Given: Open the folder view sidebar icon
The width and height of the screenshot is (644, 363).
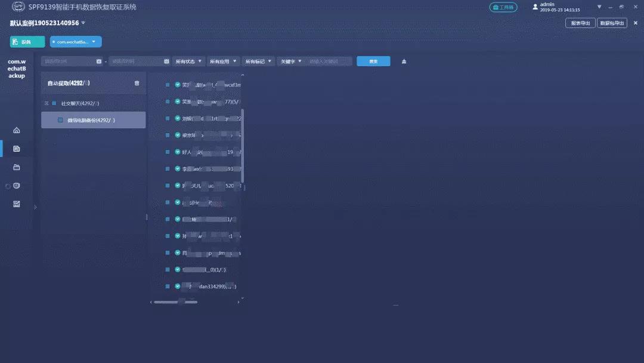Looking at the screenshot, I should (x=17, y=167).
